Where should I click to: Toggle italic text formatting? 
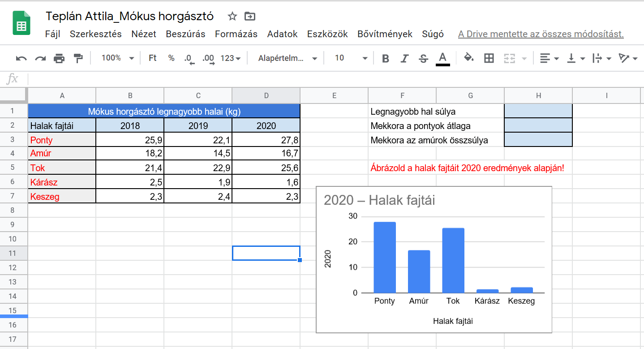coord(404,58)
